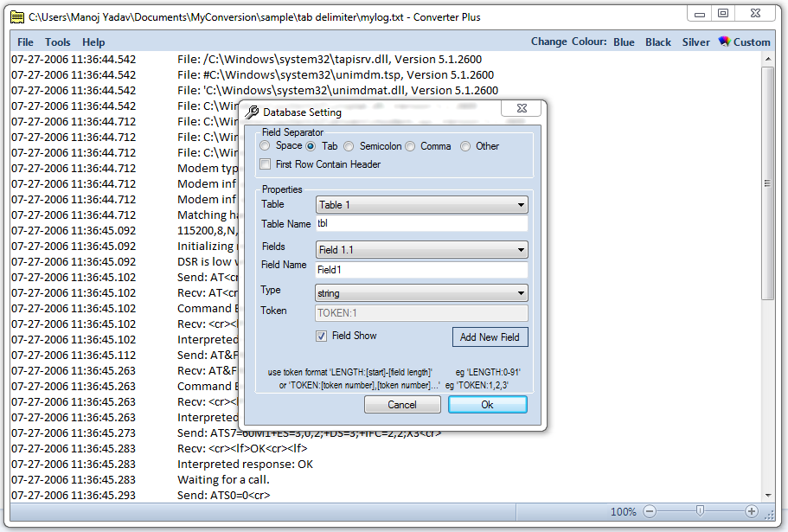Select the Comma separator option
788x532 pixels.
[x=410, y=146]
